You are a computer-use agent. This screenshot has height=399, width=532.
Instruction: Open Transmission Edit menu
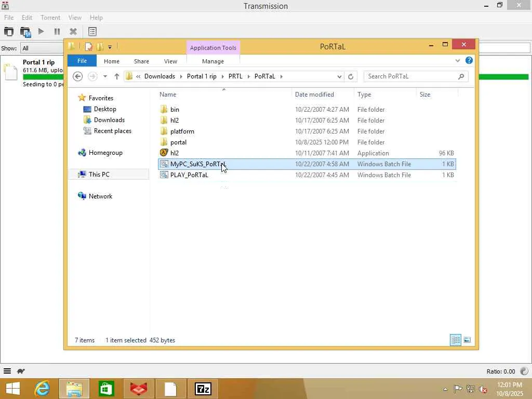click(x=27, y=17)
